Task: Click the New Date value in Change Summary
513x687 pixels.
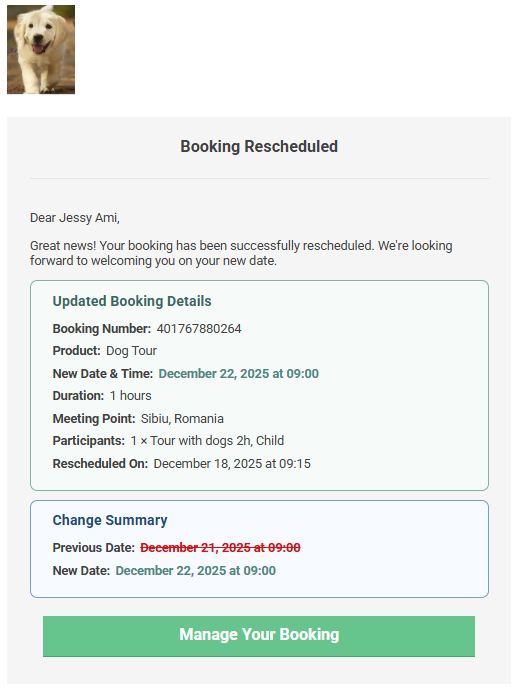Action: 195,570
